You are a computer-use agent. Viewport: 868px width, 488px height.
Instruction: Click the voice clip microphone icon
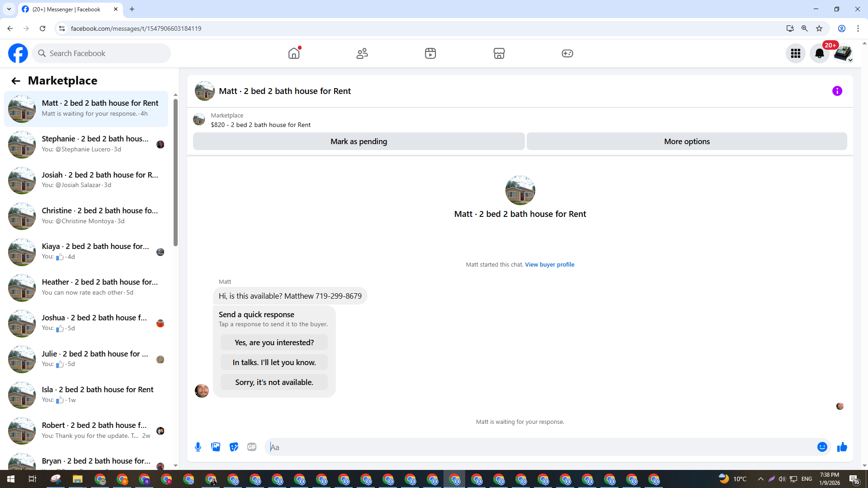coord(198,447)
